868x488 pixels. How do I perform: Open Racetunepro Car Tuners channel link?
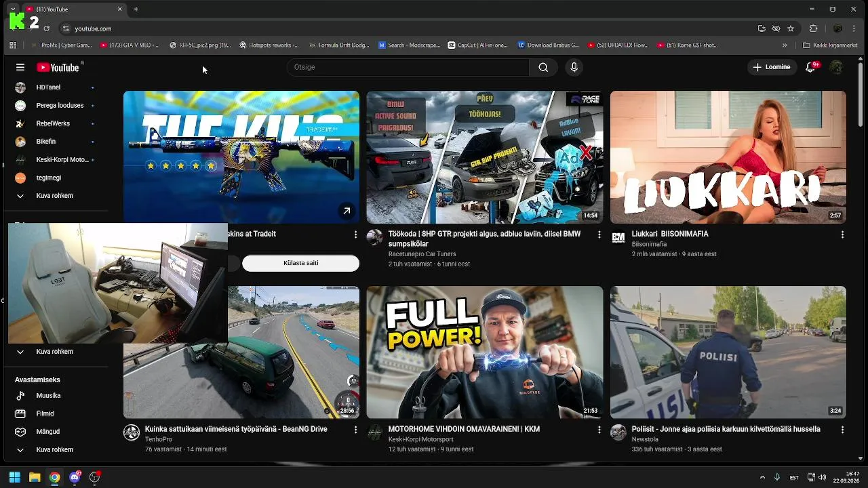[422, 254]
